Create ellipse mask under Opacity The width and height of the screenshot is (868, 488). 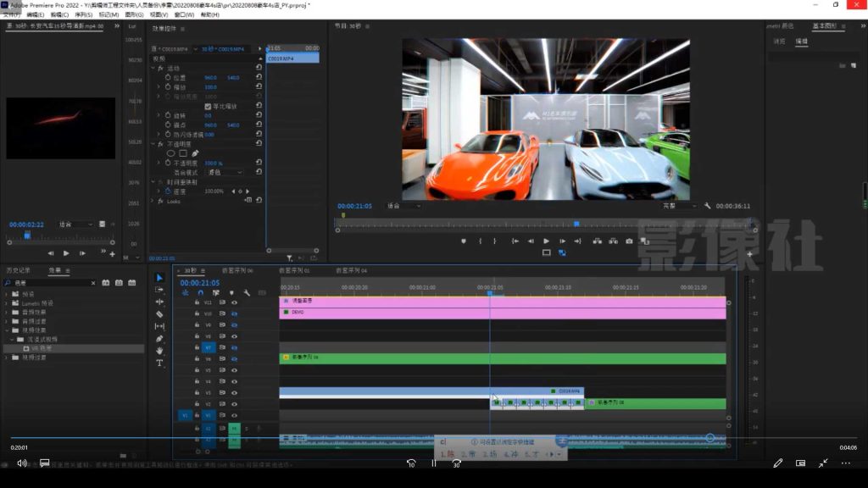[x=170, y=153]
